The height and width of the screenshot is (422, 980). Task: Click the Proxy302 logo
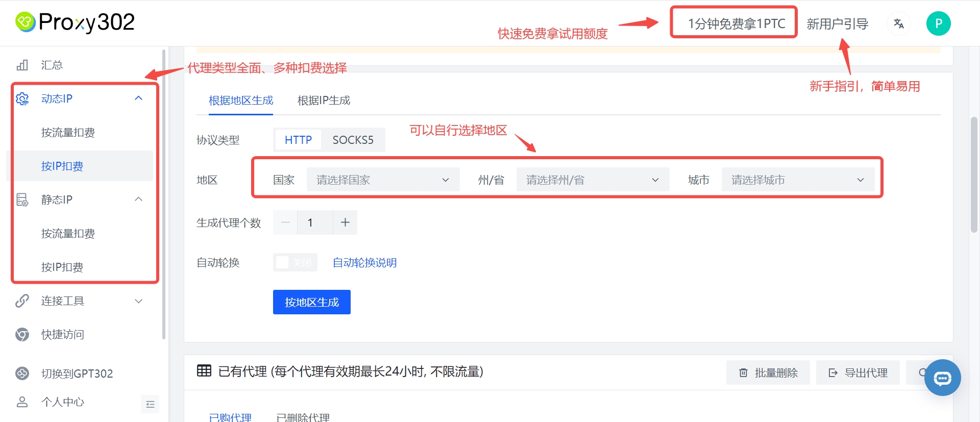coord(75,22)
